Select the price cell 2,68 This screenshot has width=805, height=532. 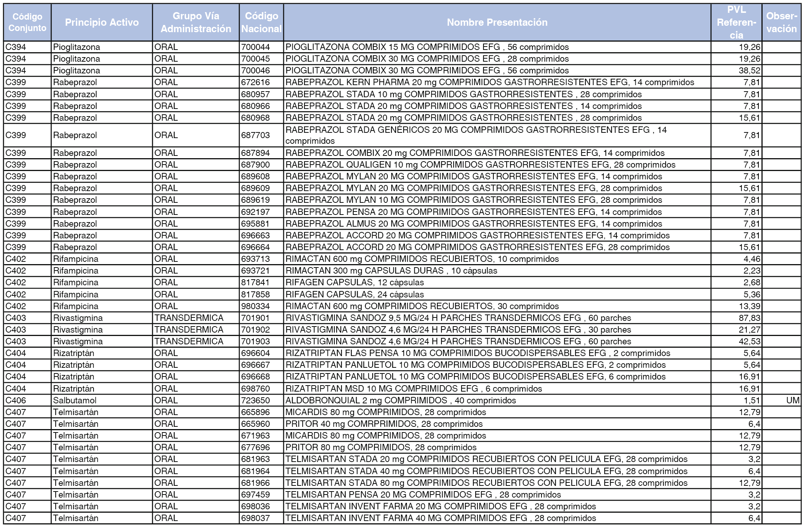(x=736, y=282)
